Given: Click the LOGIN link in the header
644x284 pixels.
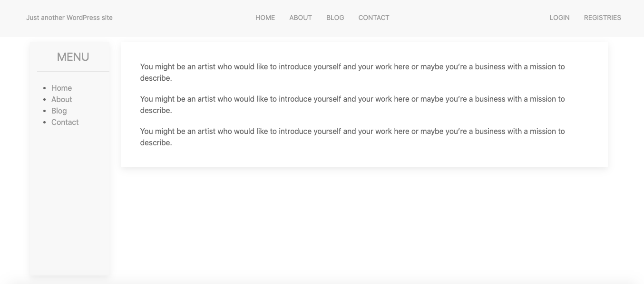Looking at the screenshot, I should click(559, 18).
